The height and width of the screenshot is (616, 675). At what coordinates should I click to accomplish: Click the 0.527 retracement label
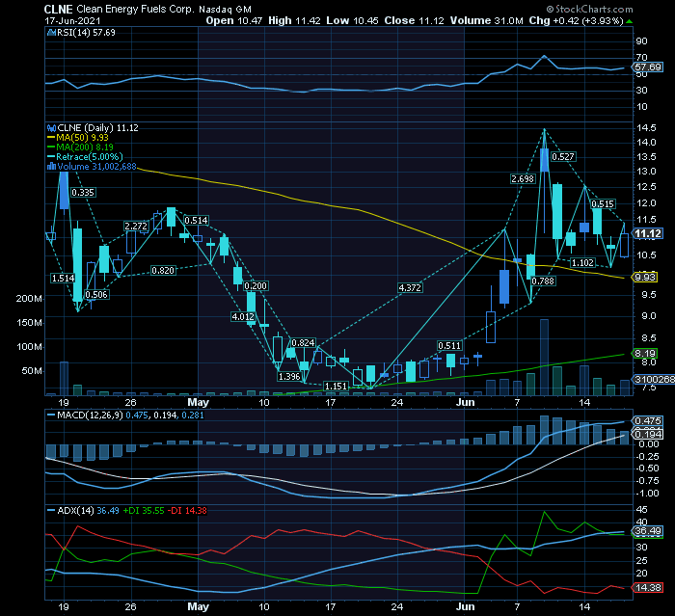[562, 157]
